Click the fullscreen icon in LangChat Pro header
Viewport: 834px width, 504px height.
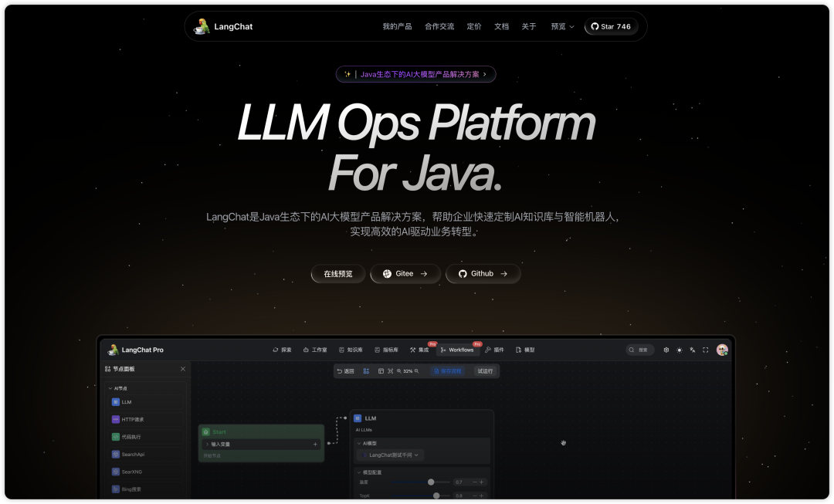coord(705,350)
